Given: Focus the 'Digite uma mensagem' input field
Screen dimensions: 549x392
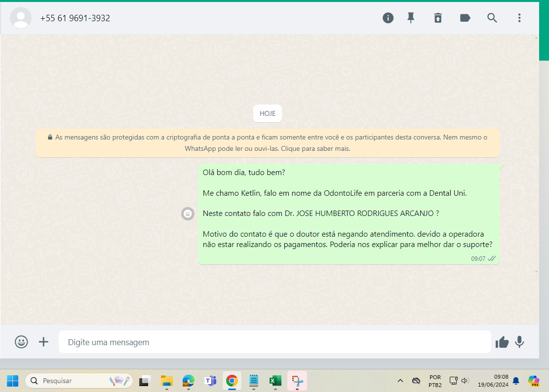Looking at the screenshot, I should click(275, 342).
